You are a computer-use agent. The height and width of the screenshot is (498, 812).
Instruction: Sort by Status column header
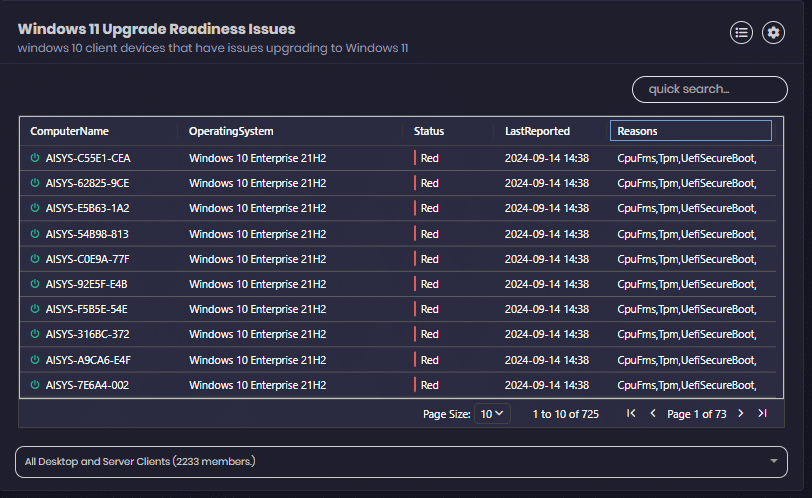(429, 131)
